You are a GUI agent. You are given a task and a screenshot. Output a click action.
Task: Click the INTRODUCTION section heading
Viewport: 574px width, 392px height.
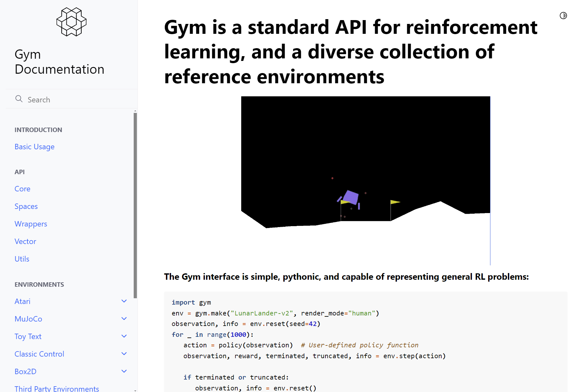38,130
